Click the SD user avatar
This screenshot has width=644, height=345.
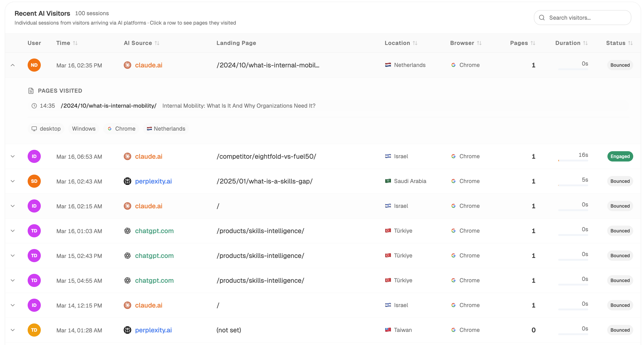coord(34,181)
